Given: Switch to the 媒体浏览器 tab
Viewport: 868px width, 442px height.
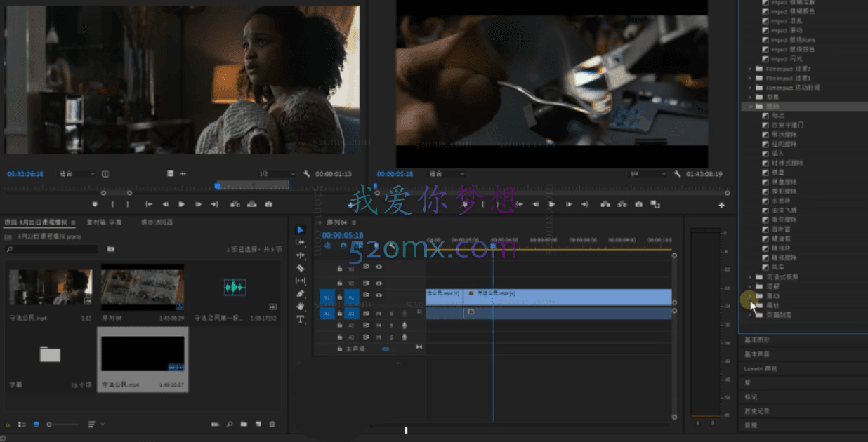Looking at the screenshot, I should click(x=157, y=222).
